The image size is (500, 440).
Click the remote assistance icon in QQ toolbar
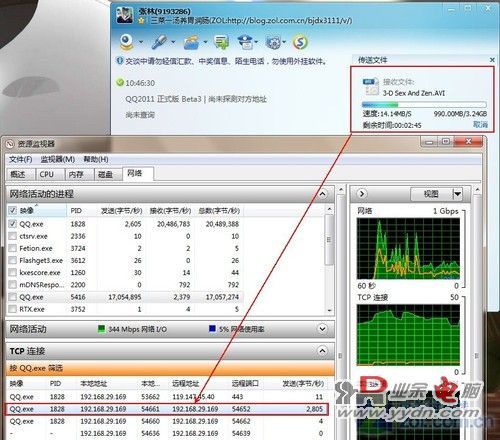pyautogui.click(x=221, y=42)
